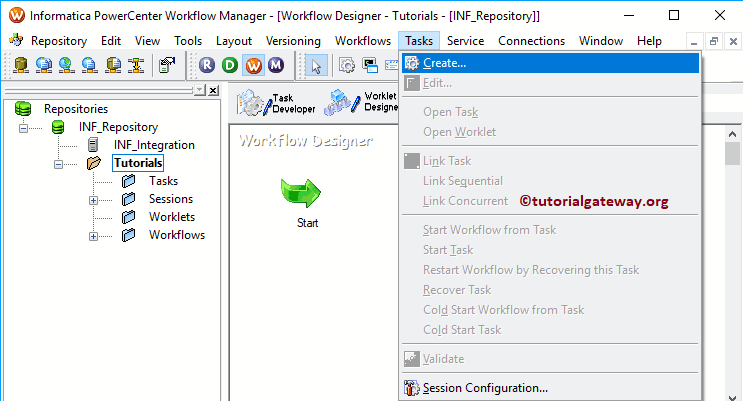Click the green Repositories stack icon

click(x=23, y=109)
